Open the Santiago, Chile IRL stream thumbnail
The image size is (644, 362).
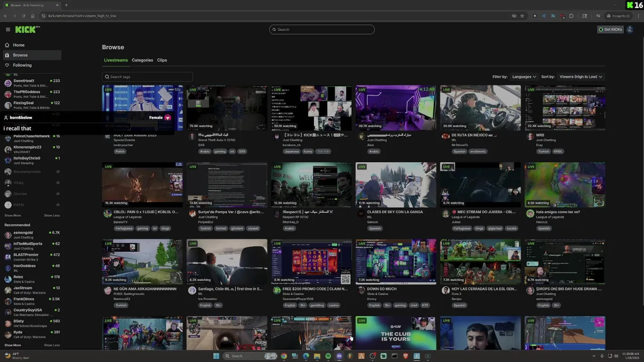227,262
